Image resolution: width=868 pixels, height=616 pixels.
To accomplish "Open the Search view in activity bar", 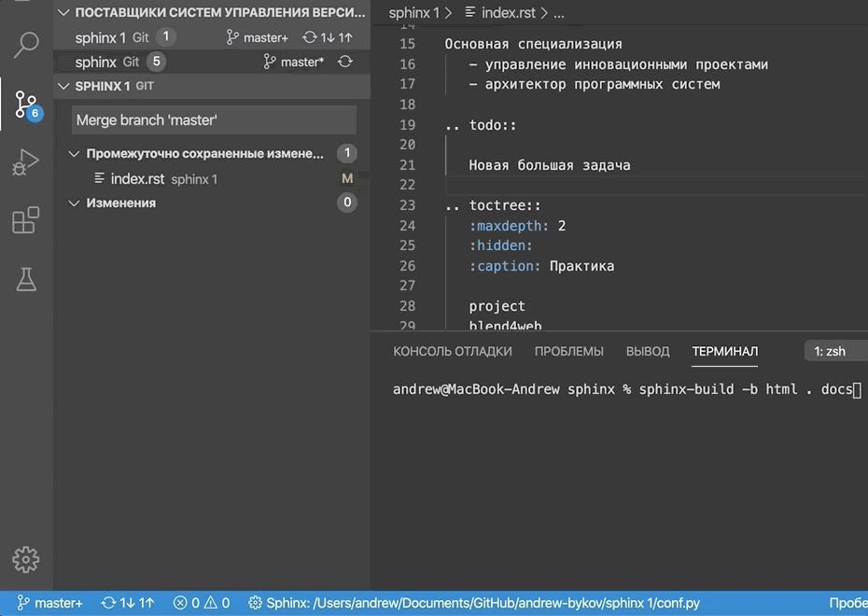I will pyautogui.click(x=26, y=44).
